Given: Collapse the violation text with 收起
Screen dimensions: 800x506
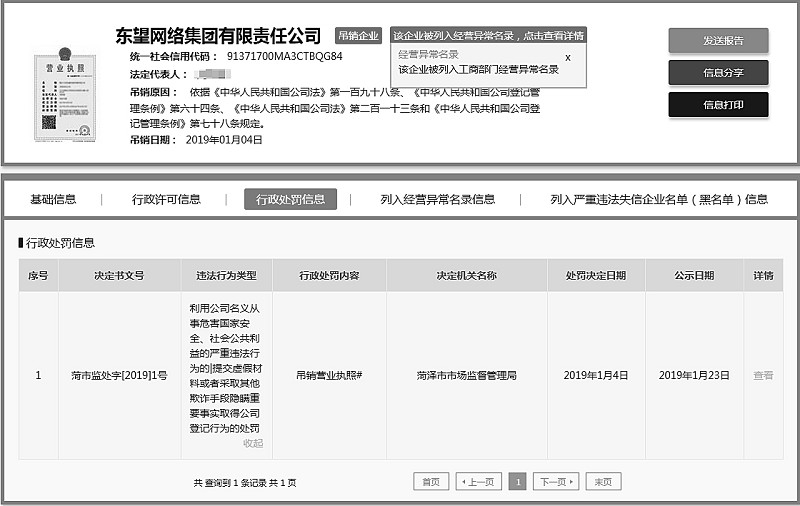Looking at the screenshot, I should click(x=253, y=443).
